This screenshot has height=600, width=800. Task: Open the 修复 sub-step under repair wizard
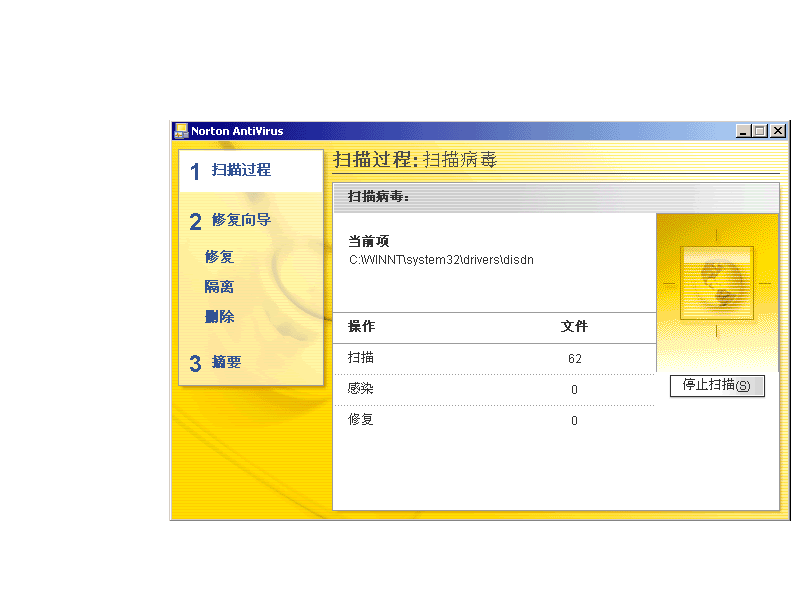[219, 257]
